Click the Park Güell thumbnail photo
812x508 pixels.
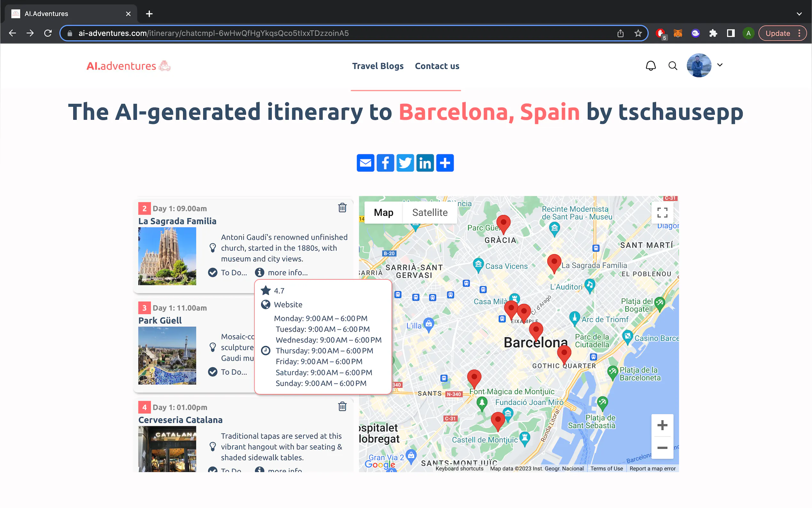pyautogui.click(x=167, y=355)
